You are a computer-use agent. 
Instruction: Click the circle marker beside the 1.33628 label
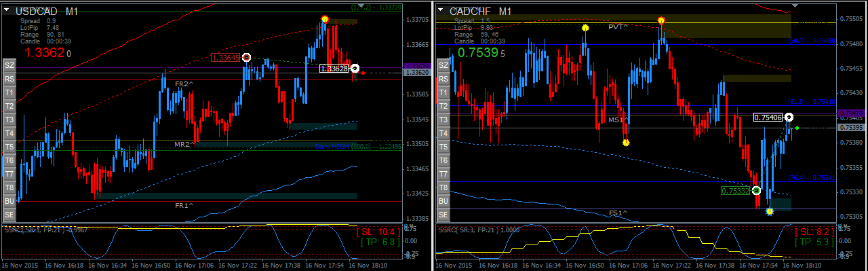(355, 68)
